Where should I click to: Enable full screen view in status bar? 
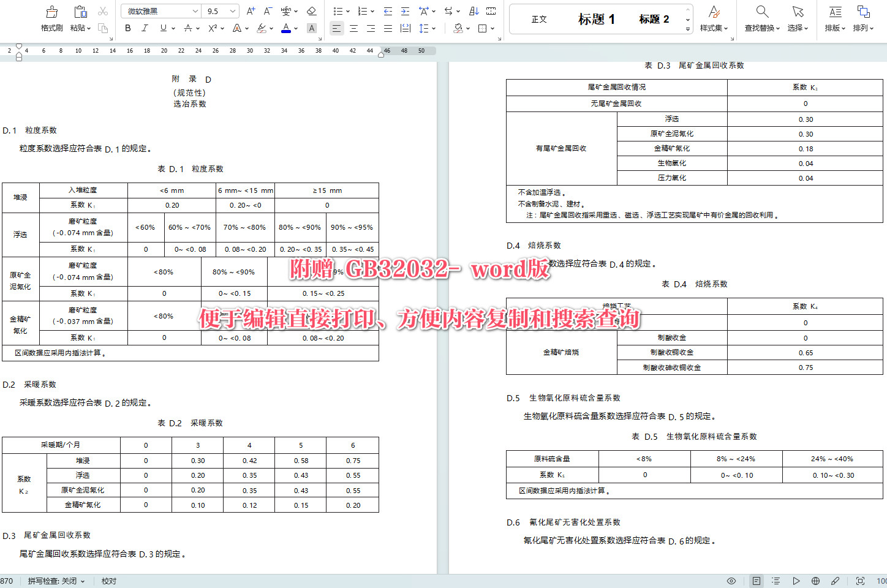click(x=859, y=580)
